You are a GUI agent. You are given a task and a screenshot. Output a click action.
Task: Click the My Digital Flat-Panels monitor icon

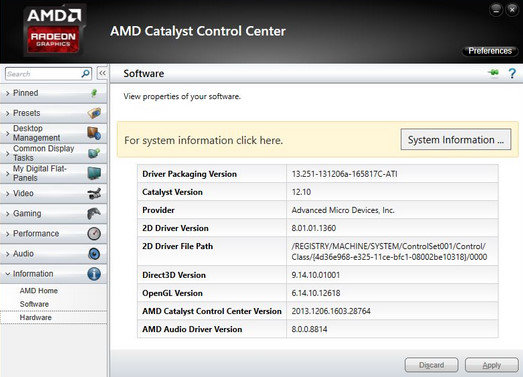point(94,173)
